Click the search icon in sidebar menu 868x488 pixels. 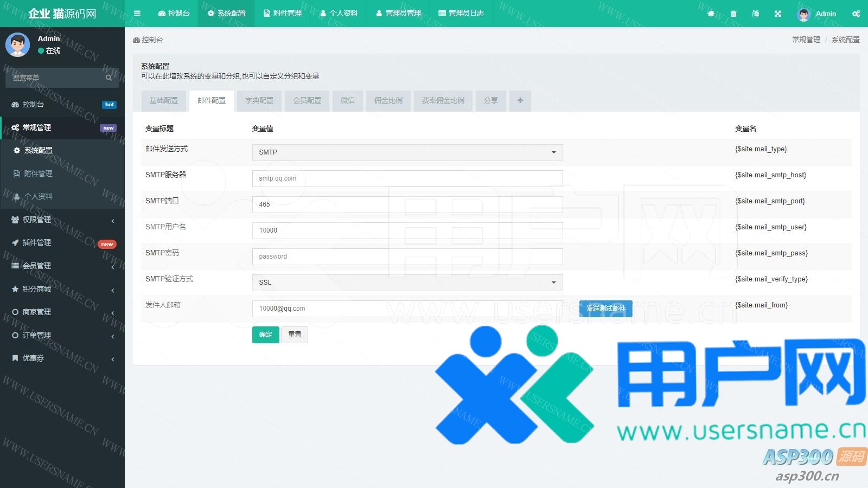click(x=108, y=78)
